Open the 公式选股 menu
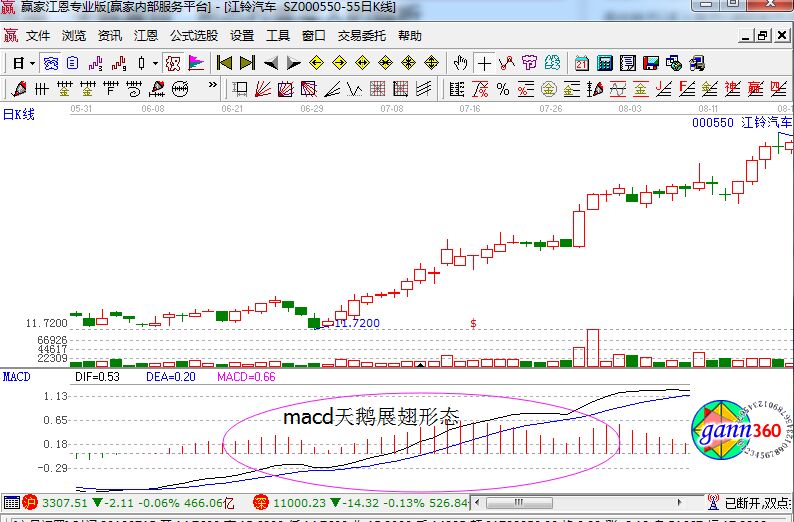 pos(193,36)
